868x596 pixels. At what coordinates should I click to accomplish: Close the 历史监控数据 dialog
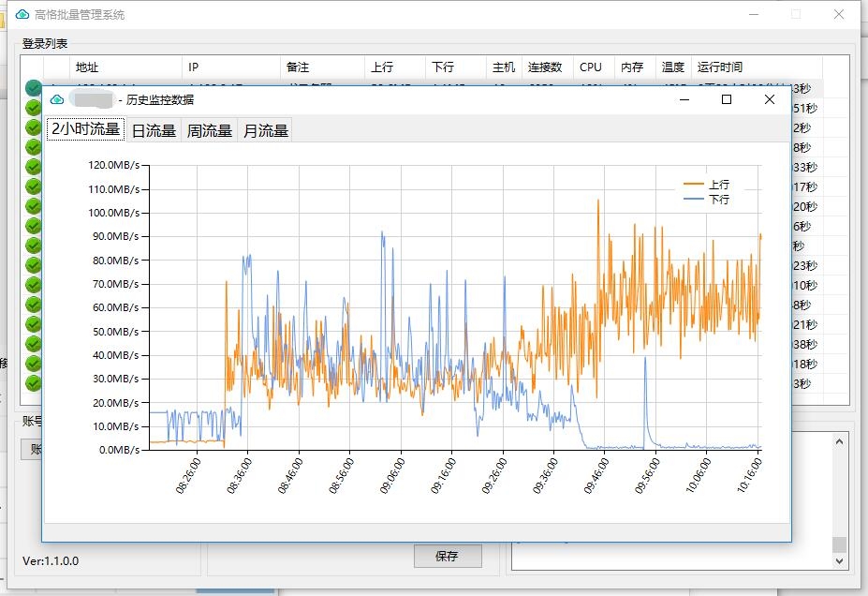(770, 99)
